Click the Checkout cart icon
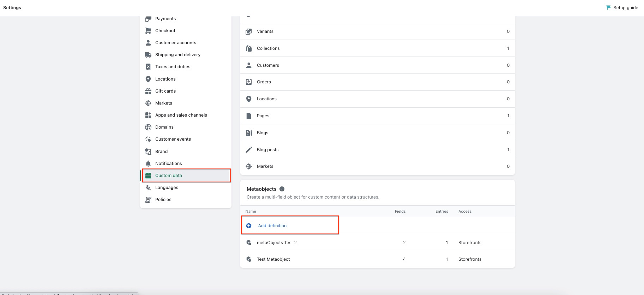This screenshot has height=295, width=644. tap(148, 31)
